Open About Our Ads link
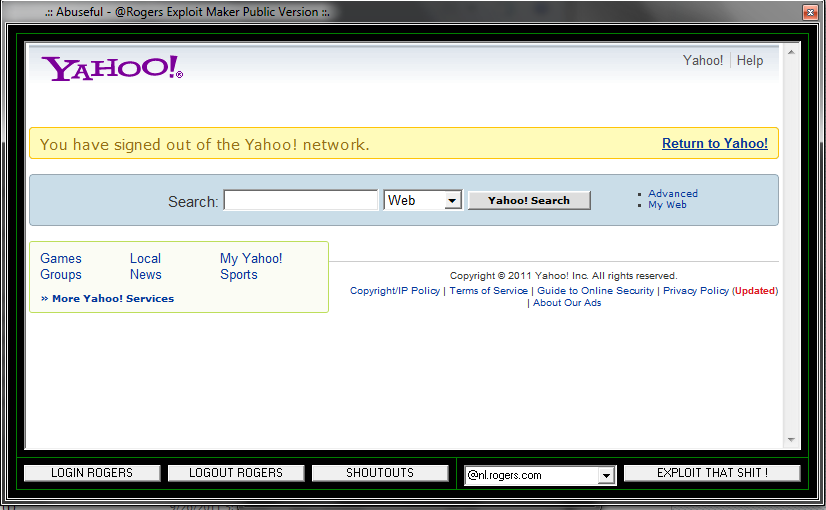Screen dimensions: 826x510 (567, 302)
